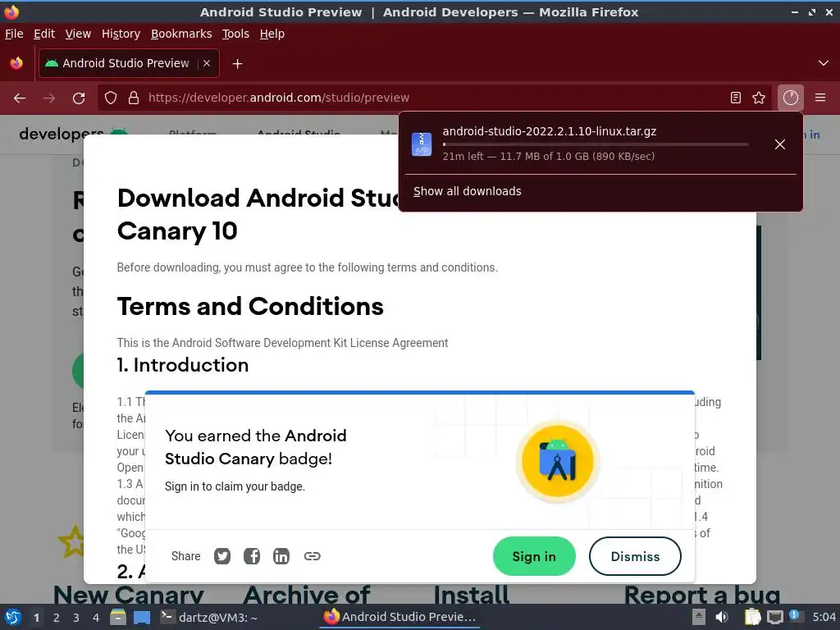The width and height of the screenshot is (840, 630).
Task: Switch to workspace 4
Action: 96,618
